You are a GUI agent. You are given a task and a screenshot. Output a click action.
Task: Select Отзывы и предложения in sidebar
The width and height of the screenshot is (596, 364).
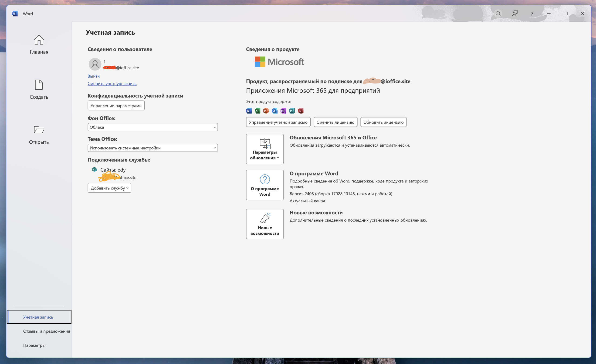pos(46,331)
